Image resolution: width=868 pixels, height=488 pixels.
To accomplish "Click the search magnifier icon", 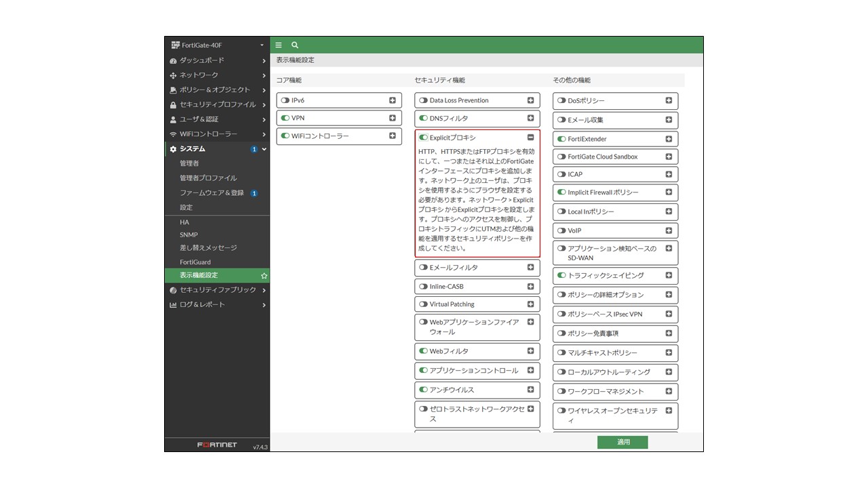I will click(x=295, y=45).
